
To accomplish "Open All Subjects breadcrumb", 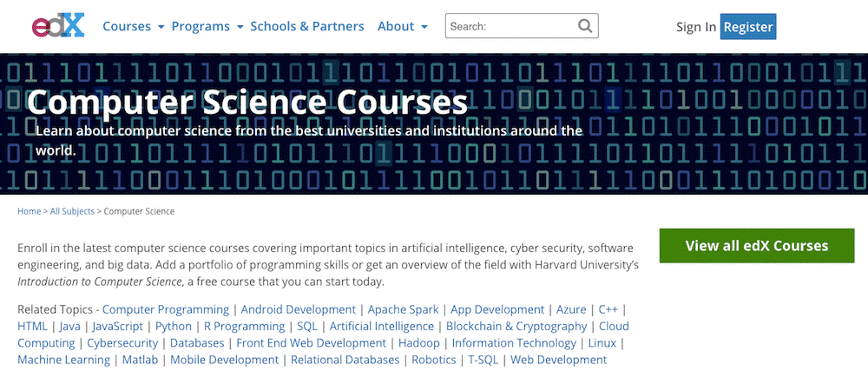I will 72,211.
